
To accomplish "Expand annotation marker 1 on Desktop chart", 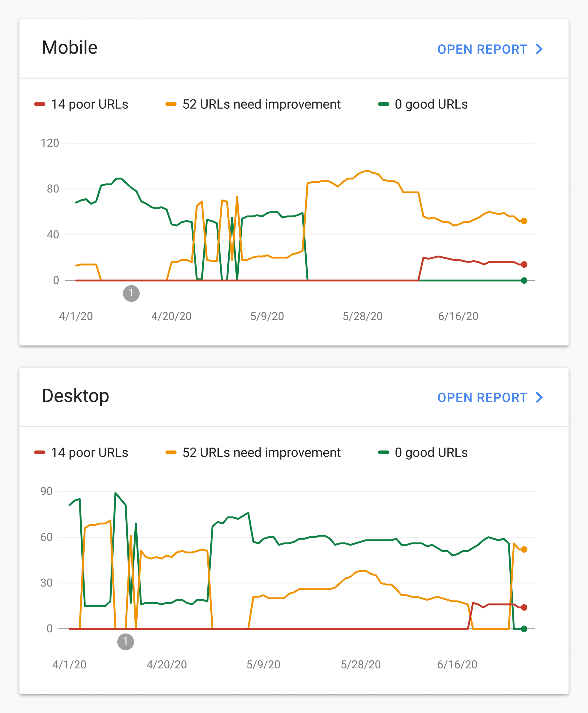I will (x=126, y=642).
